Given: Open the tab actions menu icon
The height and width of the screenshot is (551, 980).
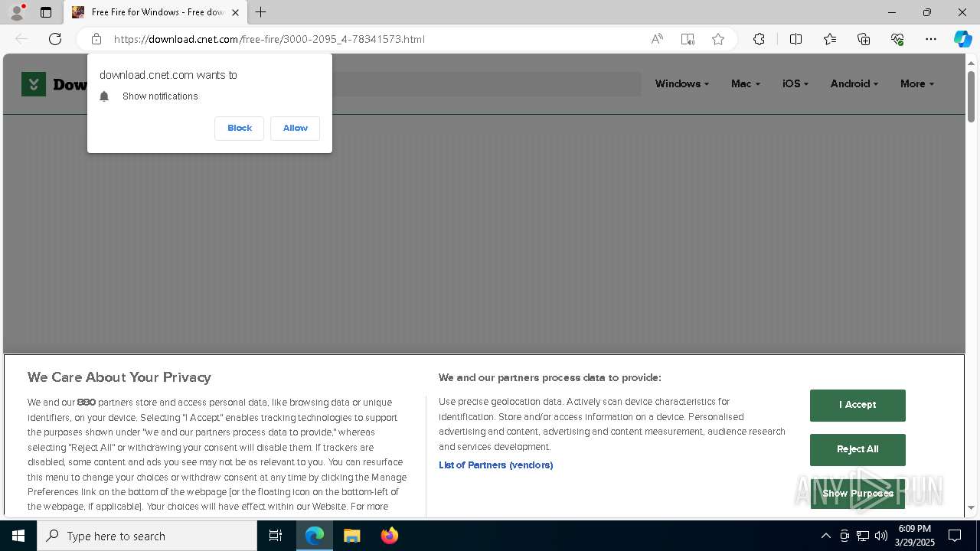Looking at the screenshot, I should [x=46, y=12].
